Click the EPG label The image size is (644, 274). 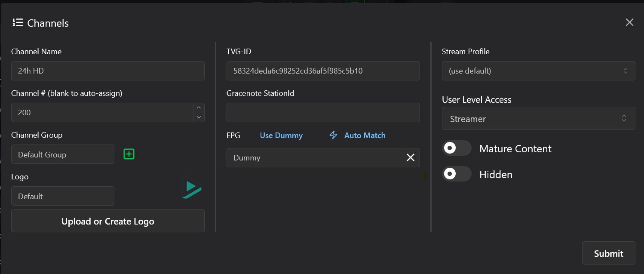click(x=233, y=135)
